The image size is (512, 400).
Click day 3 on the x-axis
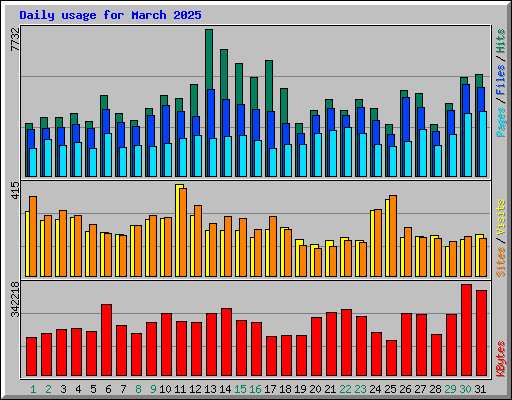coord(63,389)
